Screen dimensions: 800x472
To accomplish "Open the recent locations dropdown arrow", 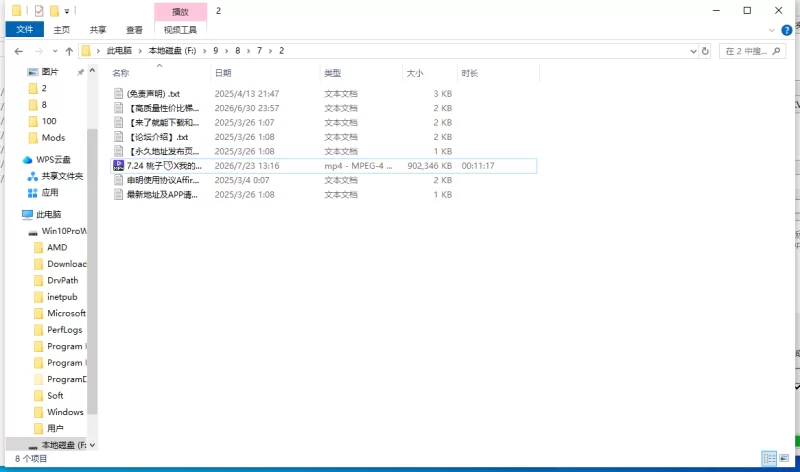I will pyautogui.click(x=55, y=51).
